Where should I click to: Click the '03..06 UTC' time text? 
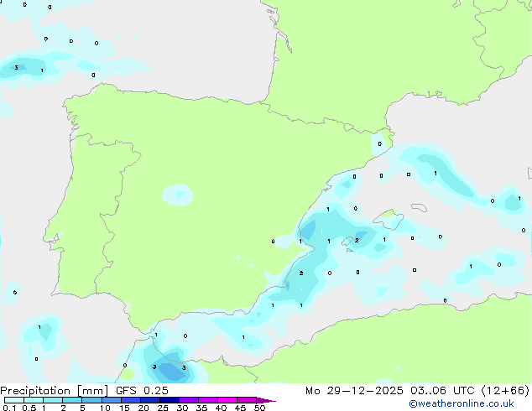441,391
